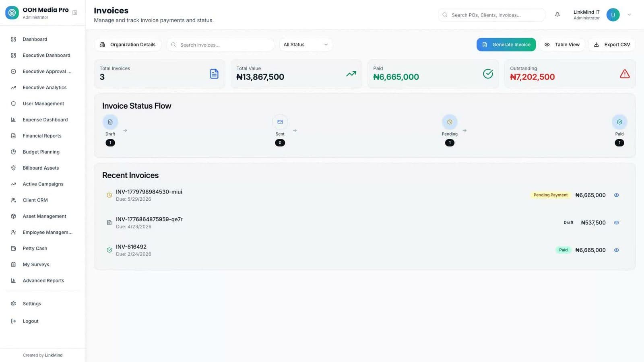Focus the global Search POs, Clients field
This screenshot has height=362, width=644.
[491, 15]
